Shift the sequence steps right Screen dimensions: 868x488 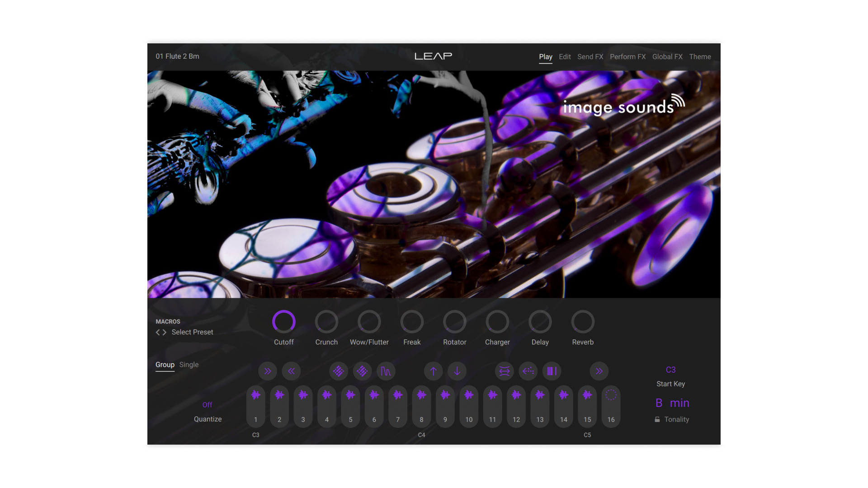pos(268,371)
